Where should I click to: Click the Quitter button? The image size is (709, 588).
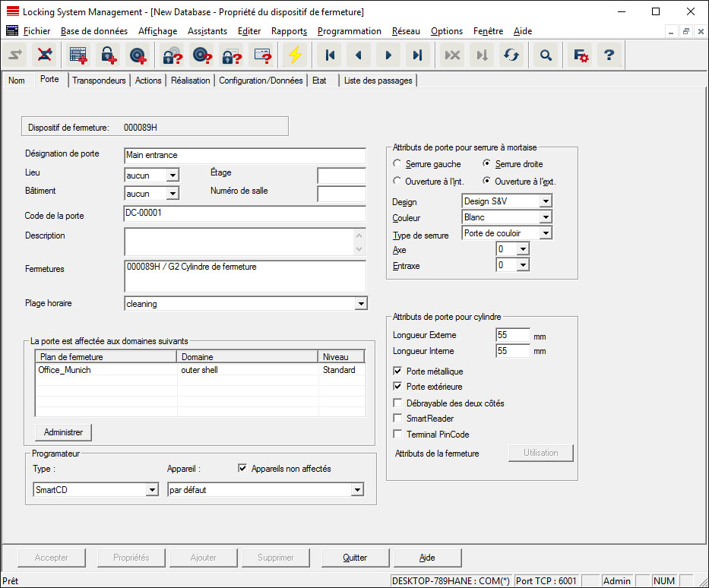[355, 558]
